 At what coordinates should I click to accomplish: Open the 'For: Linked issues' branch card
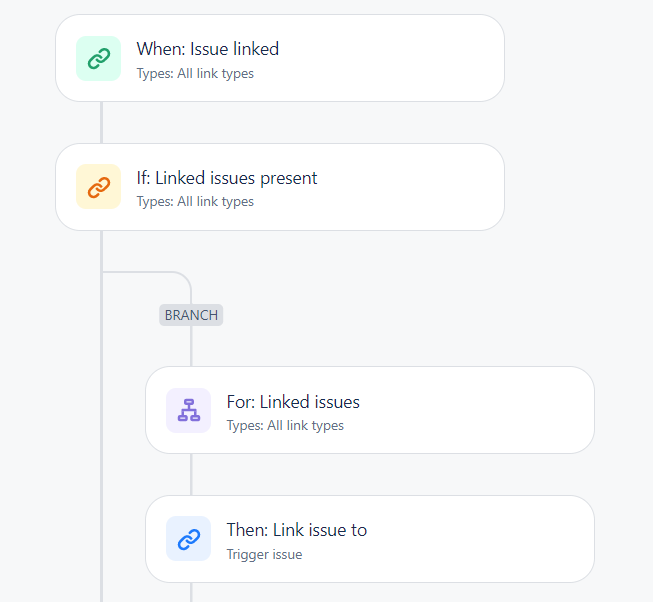[x=370, y=410]
